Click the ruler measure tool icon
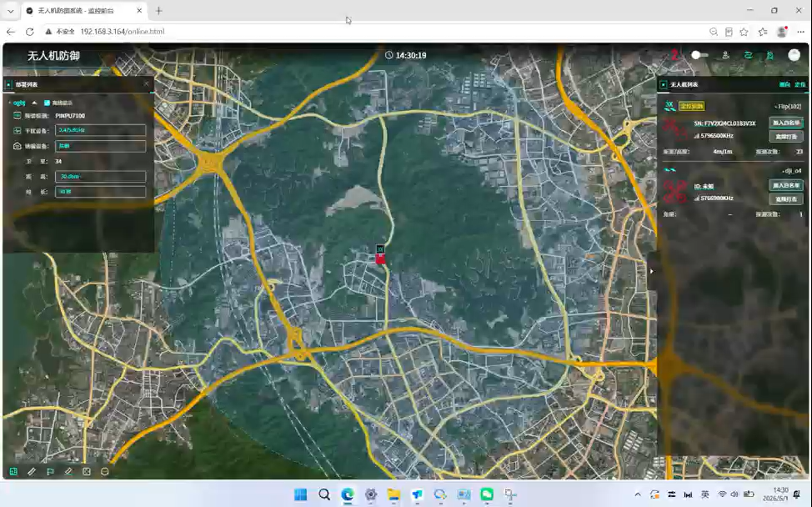 [32, 472]
